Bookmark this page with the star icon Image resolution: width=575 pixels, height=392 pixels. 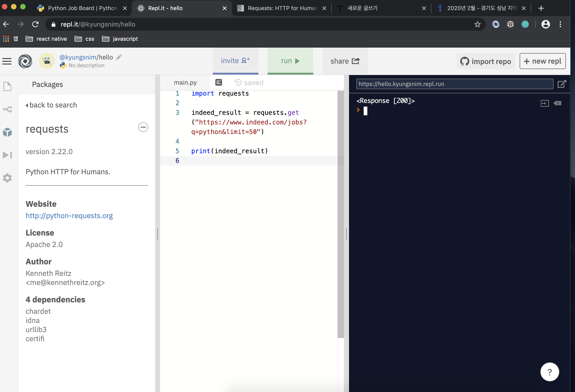pyautogui.click(x=477, y=24)
